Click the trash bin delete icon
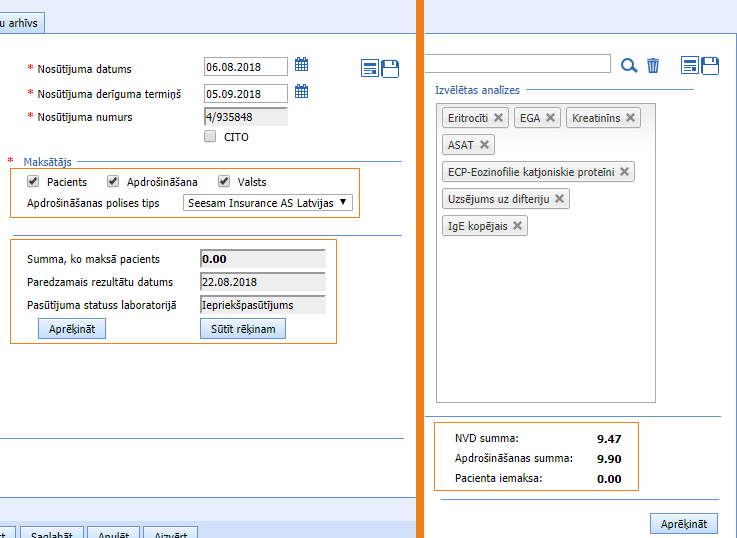The width and height of the screenshot is (737, 538). pos(653,66)
